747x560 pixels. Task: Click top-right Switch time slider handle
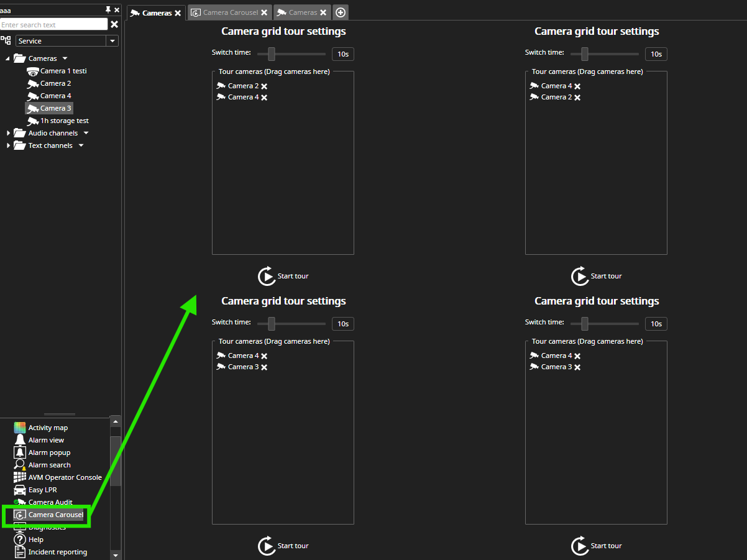[x=584, y=54]
